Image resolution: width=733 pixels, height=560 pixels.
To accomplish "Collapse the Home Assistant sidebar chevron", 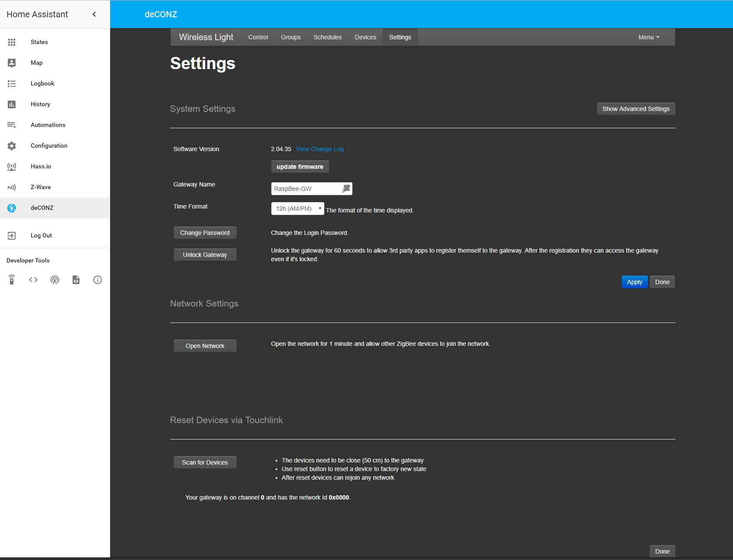I will pyautogui.click(x=94, y=14).
